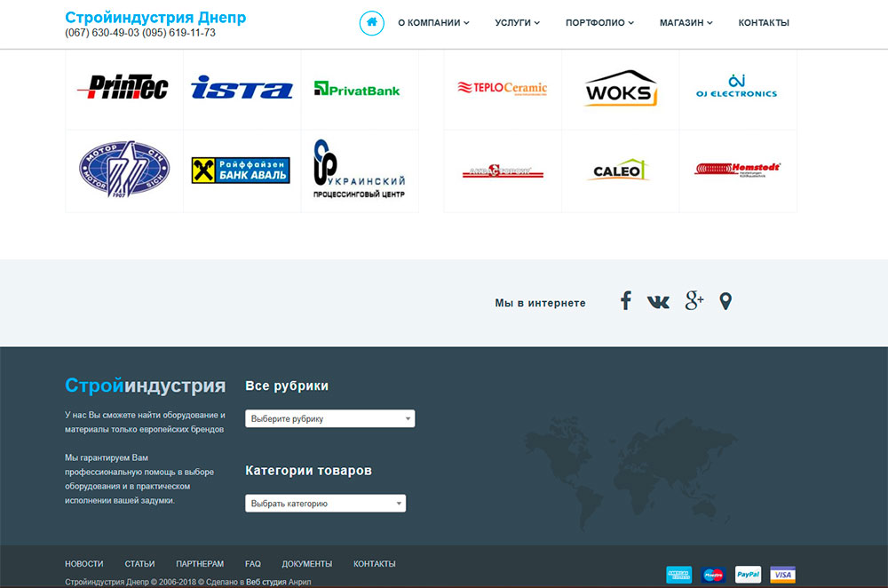Open the VK social icon
This screenshot has width=888, height=588.
(658, 302)
